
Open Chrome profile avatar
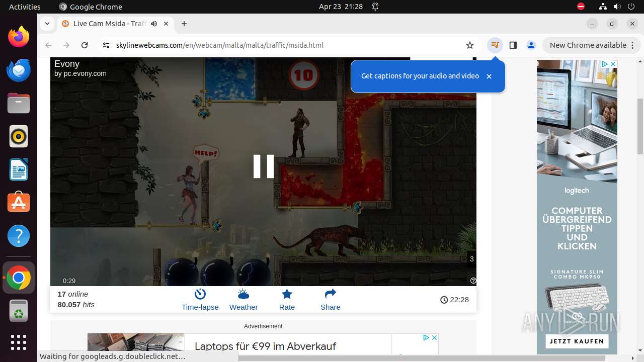[x=531, y=45]
